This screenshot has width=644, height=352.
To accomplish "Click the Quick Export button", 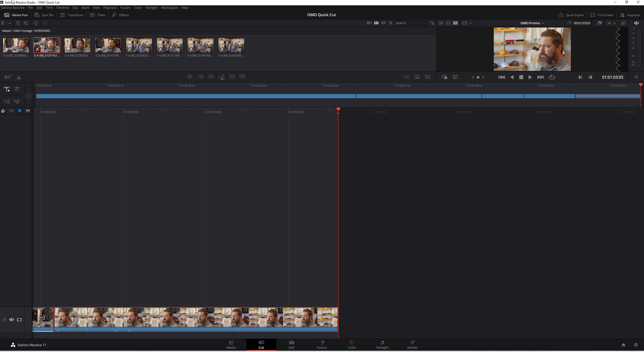I will click(571, 15).
